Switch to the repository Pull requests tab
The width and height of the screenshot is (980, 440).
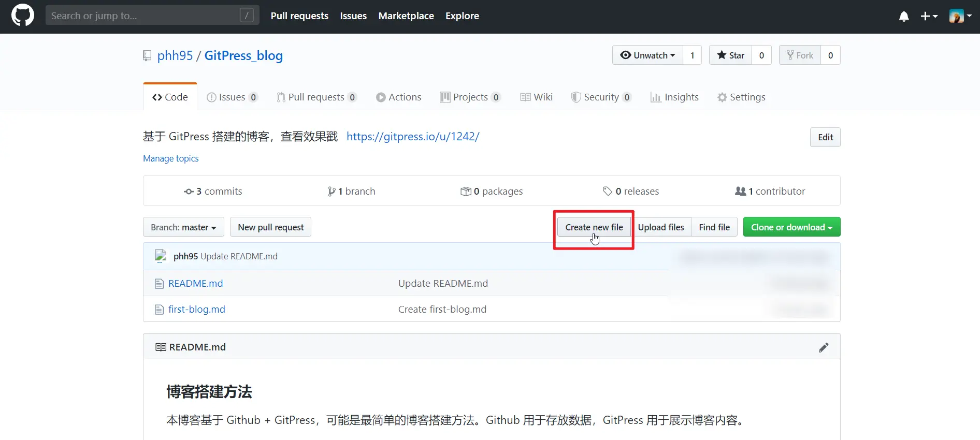[316, 97]
